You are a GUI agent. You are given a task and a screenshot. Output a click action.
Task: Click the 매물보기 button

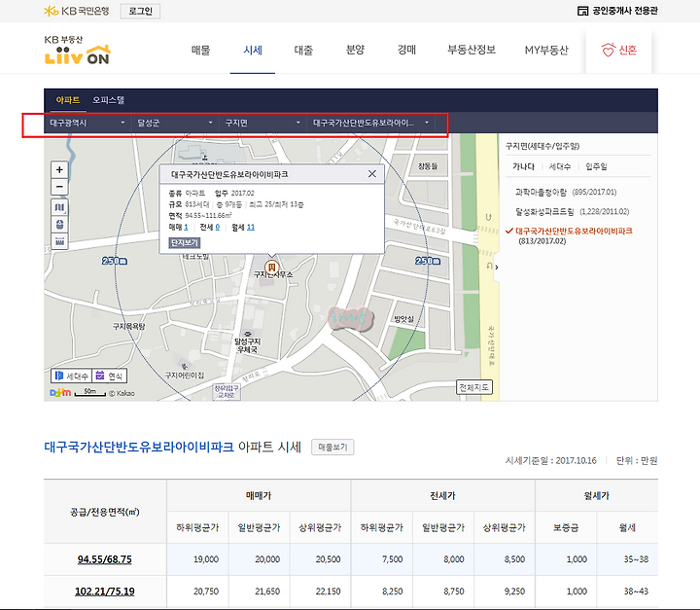pos(332,447)
